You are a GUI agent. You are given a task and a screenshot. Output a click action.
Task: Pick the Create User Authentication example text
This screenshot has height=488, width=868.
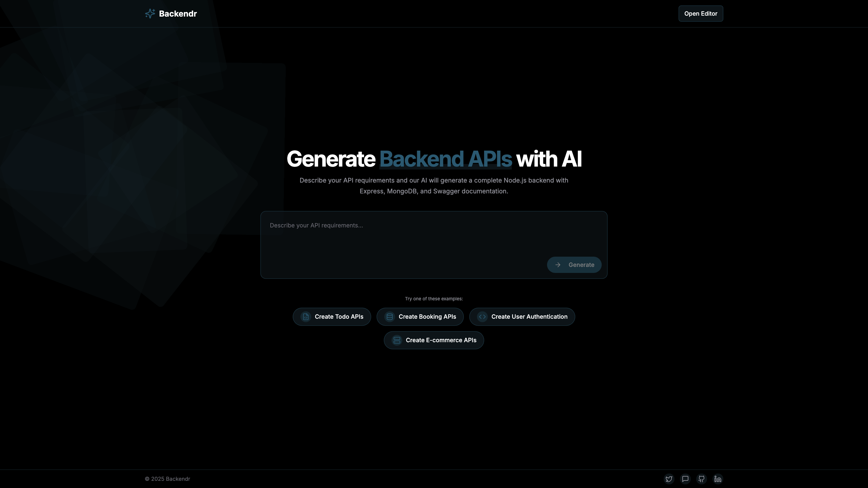point(529,317)
